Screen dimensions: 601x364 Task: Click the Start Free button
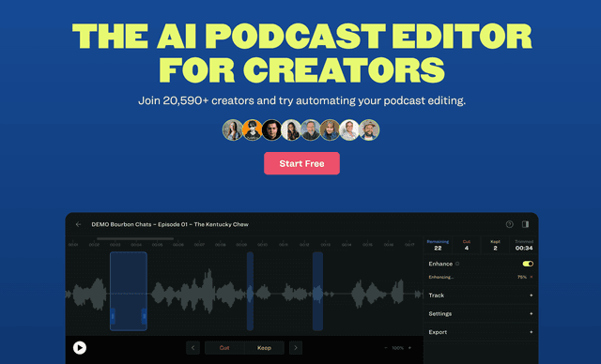click(301, 163)
